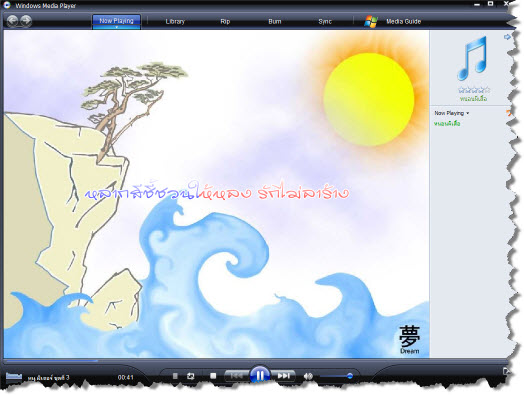This screenshot has height=395, width=524.
Task: Toggle shuffle mode button
Action: (x=175, y=376)
